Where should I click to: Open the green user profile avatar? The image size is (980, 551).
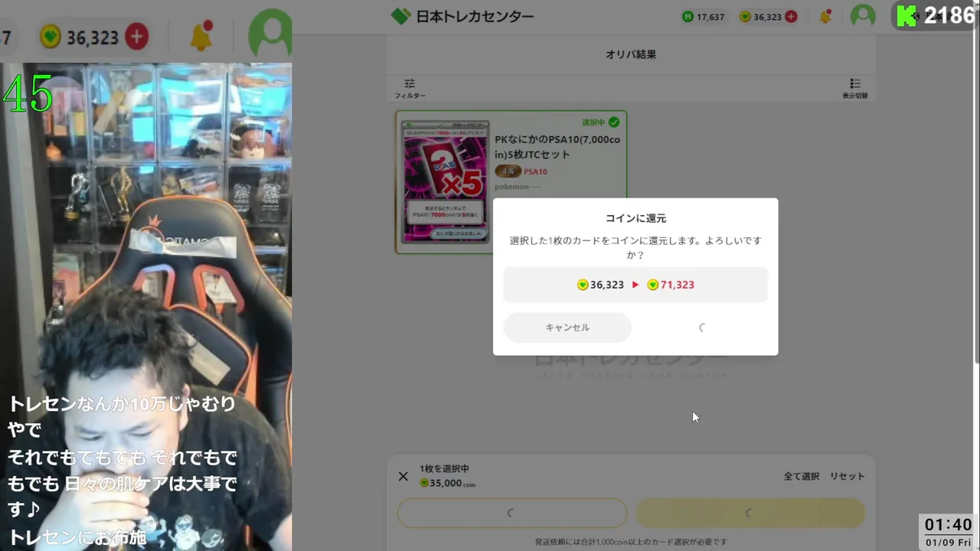tap(863, 16)
